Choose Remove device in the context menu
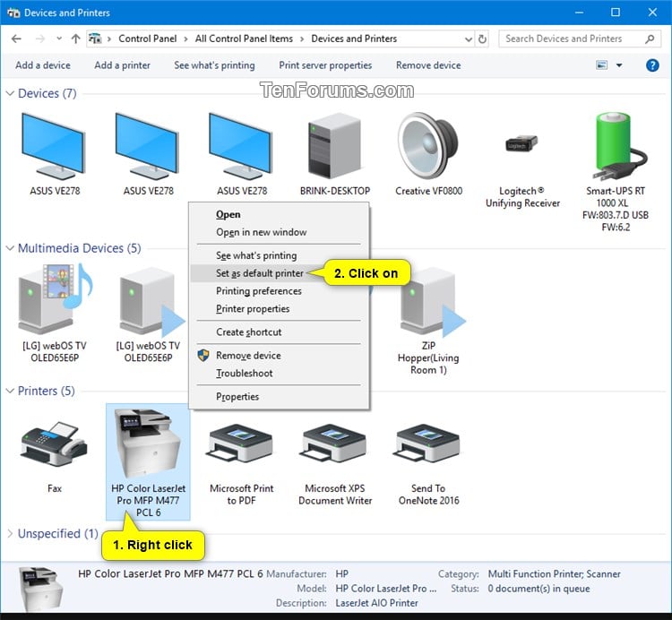The image size is (672, 620). coord(279,355)
